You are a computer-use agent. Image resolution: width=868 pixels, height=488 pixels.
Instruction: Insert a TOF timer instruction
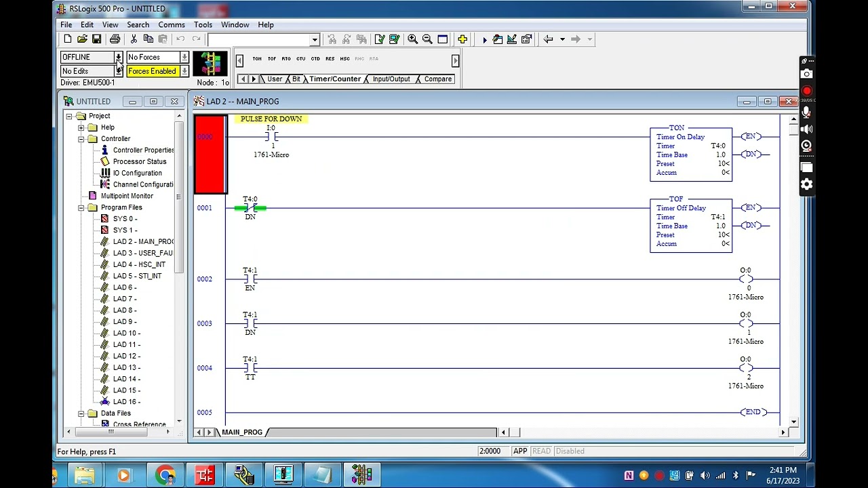272,59
